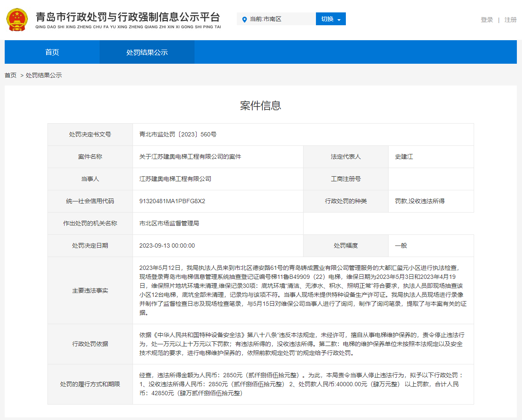Click 处罚结果公示 in the breadcrumb trail
Screen dimensions: 522x420
(x=44, y=75)
